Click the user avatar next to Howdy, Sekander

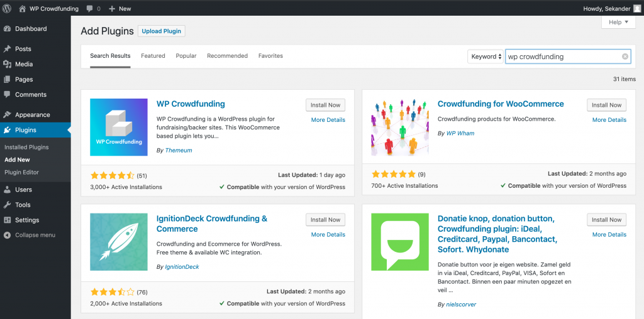[636, 9]
